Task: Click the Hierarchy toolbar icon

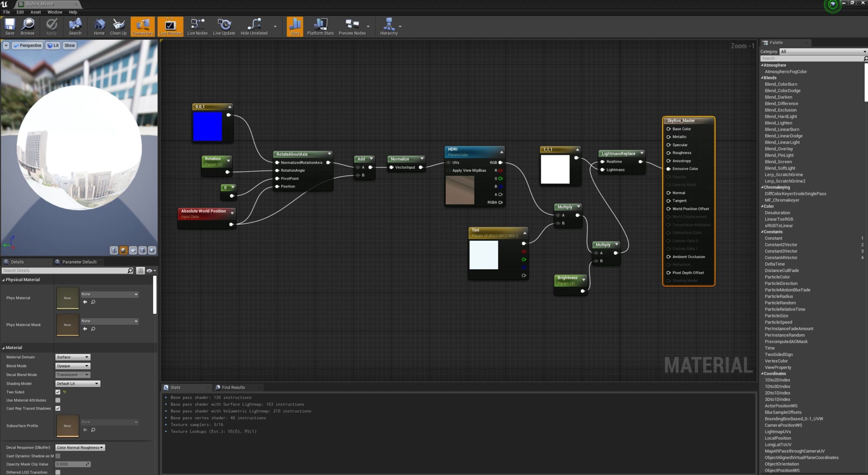Action: coord(388,26)
